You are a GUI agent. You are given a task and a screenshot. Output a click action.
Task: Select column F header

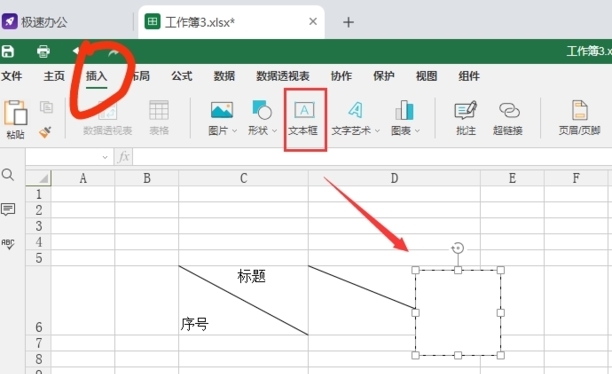pos(576,178)
